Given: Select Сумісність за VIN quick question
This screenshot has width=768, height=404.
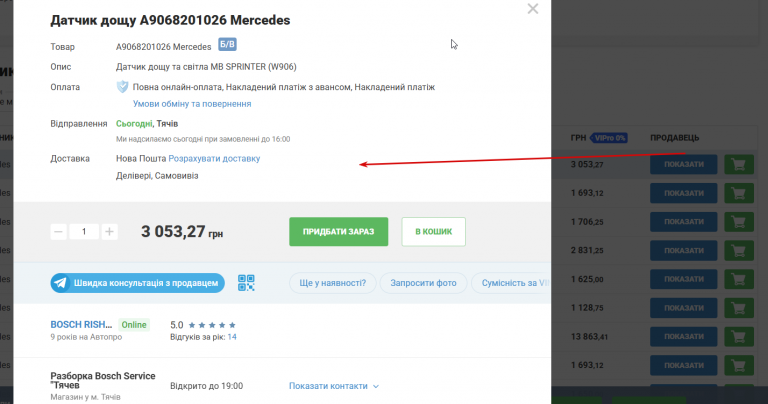Looking at the screenshot, I should (511, 283).
